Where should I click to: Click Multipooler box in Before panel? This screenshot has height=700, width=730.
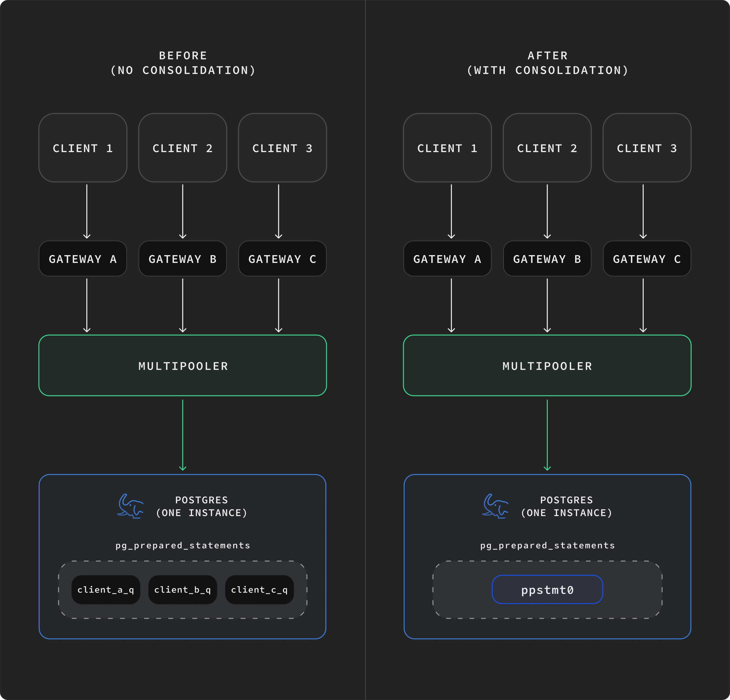pos(182,366)
